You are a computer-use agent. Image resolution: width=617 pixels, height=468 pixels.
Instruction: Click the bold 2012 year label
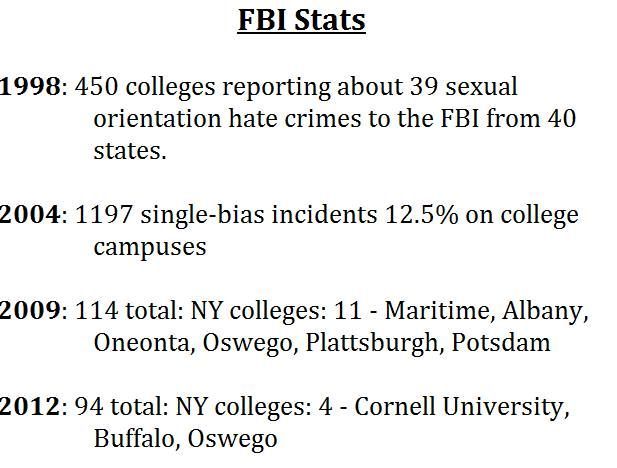click(x=30, y=406)
